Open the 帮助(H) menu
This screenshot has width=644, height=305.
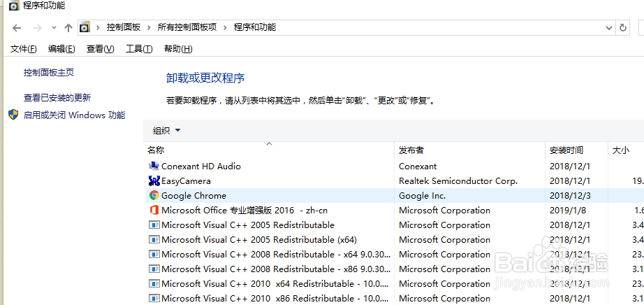(178, 49)
